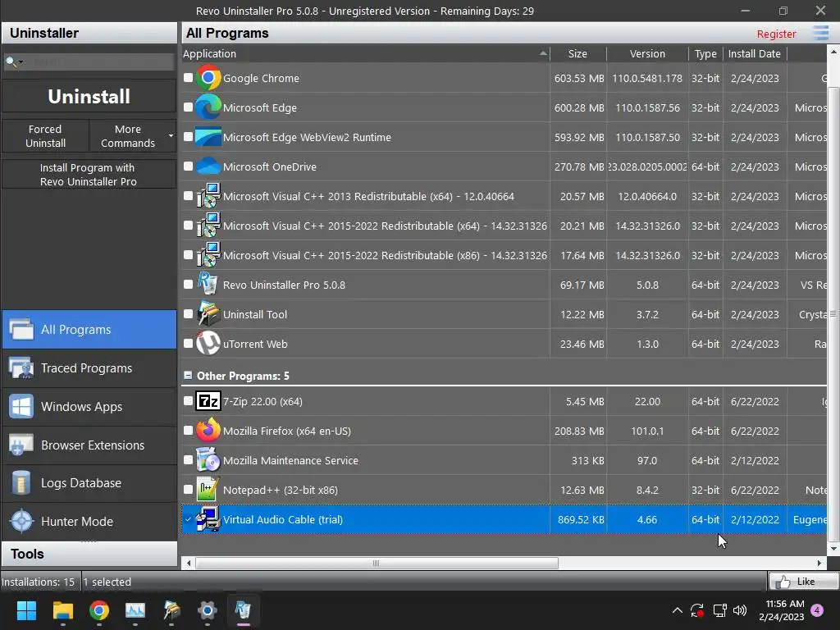Sort by the Size column header
Image resolution: width=840 pixels, height=630 pixels.
point(578,53)
